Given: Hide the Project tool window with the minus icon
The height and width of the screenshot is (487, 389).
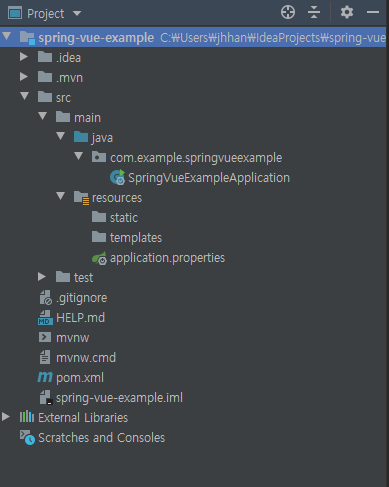Looking at the screenshot, I should click(x=373, y=12).
